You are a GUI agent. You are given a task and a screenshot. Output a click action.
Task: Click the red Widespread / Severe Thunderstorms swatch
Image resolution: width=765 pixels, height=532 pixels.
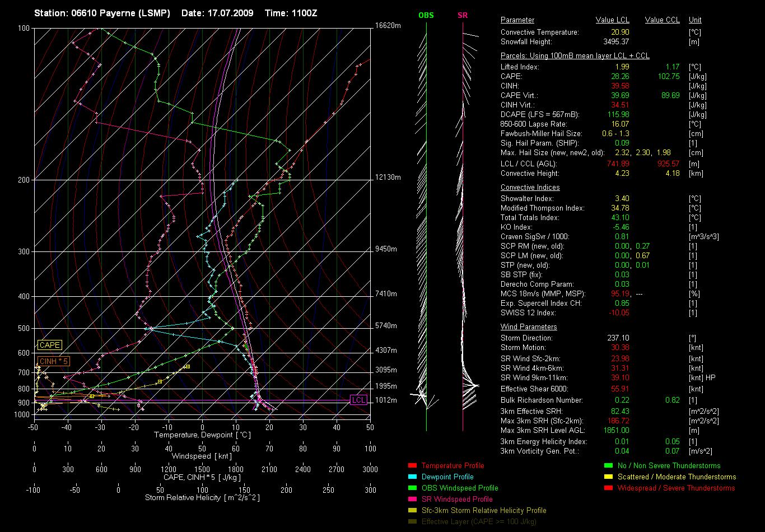click(609, 488)
